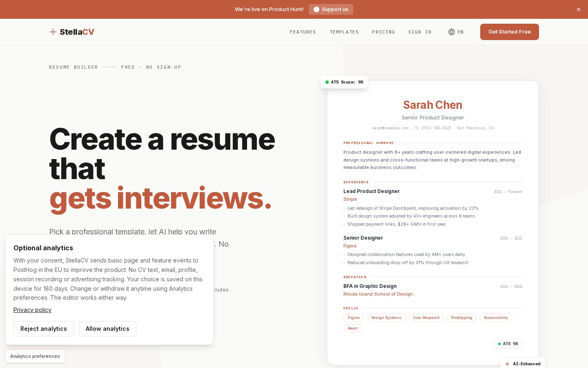The width and height of the screenshot is (588, 368).
Task: Click the sarah@example.com email text
Action: coord(390,128)
